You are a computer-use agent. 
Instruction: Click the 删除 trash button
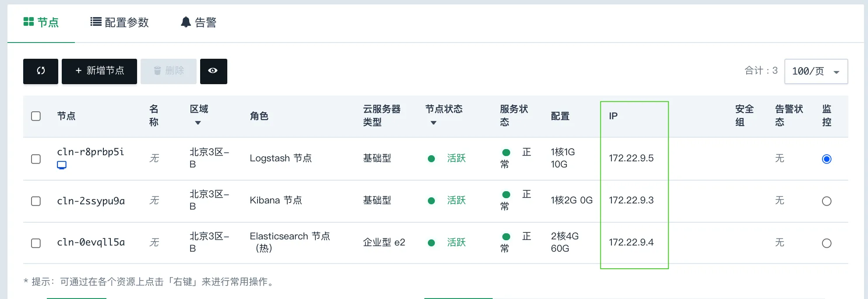click(168, 71)
